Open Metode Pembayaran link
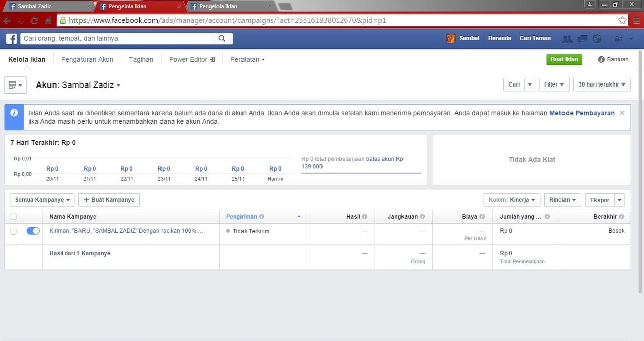The image size is (644, 341). tap(582, 113)
